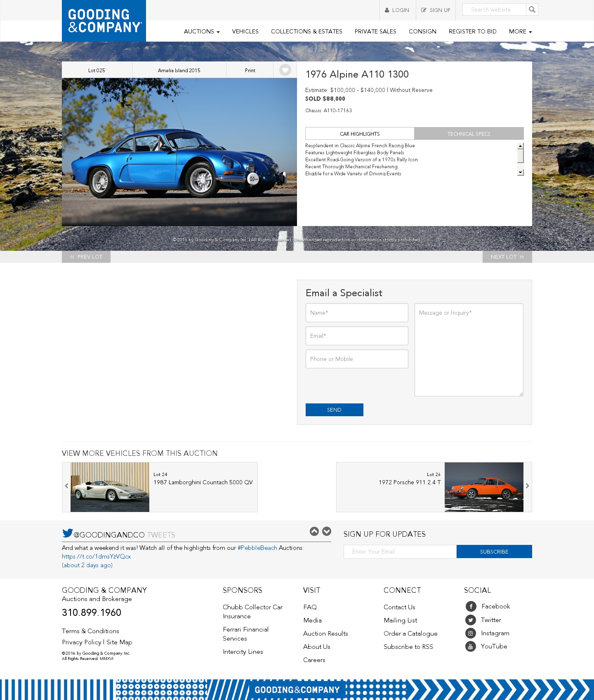Open the Twitter social icon in footer
Image resolution: width=594 pixels, height=700 pixels.
[471, 620]
